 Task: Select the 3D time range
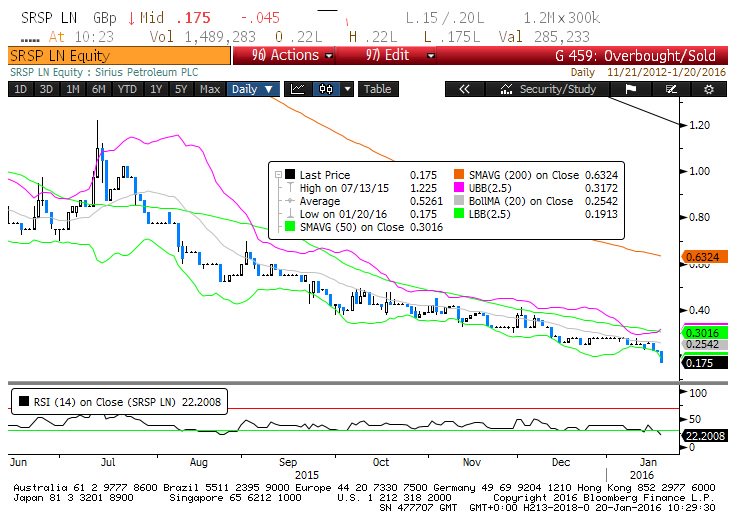[x=46, y=89]
